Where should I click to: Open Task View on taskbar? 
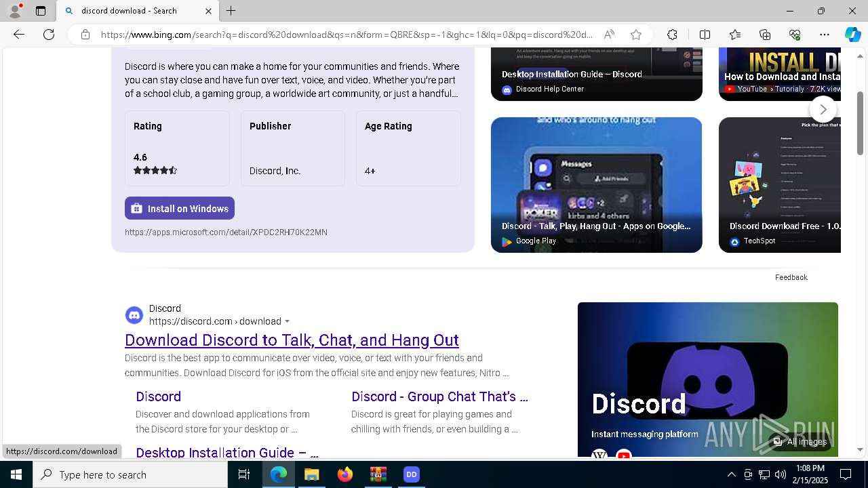click(x=244, y=474)
